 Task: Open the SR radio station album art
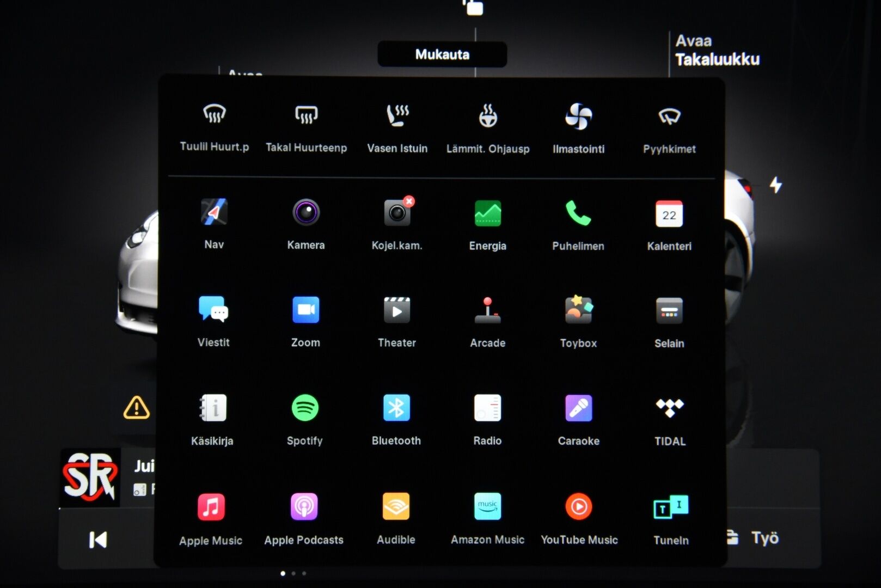90,477
